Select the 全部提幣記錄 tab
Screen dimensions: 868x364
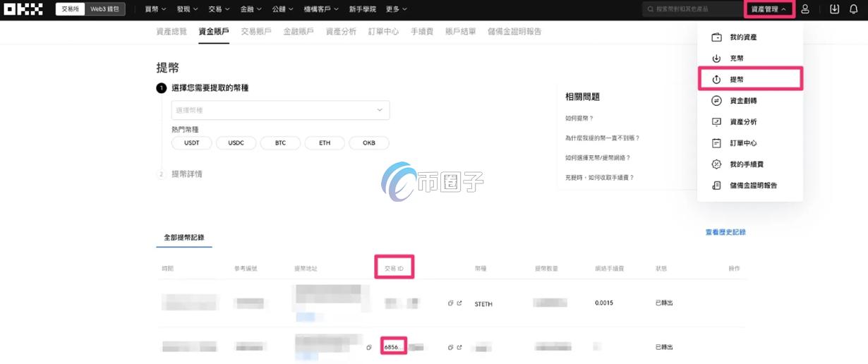pos(184,238)
